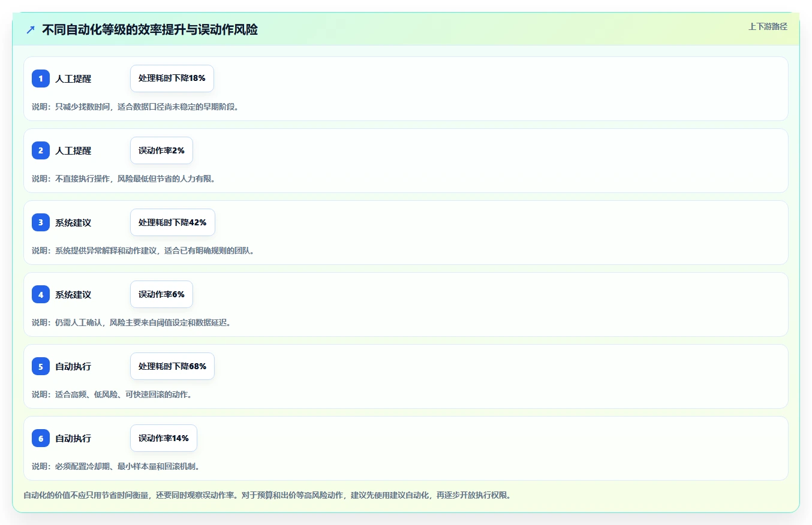Click the number 4 badge
The image size is (812, 525).
41,294
